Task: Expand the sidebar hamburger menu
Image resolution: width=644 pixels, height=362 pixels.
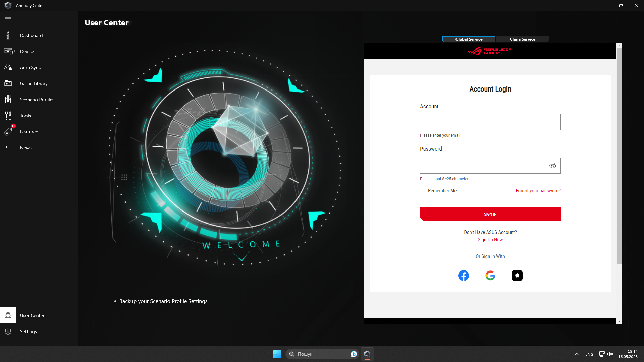Action: pyautogui.click(x=8, y=19)
